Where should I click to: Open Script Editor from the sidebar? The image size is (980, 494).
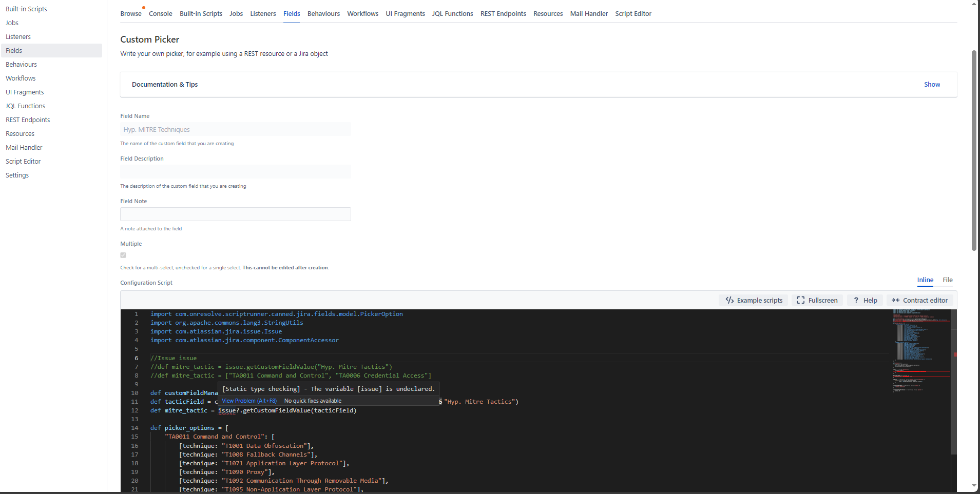tap(23, 161)
